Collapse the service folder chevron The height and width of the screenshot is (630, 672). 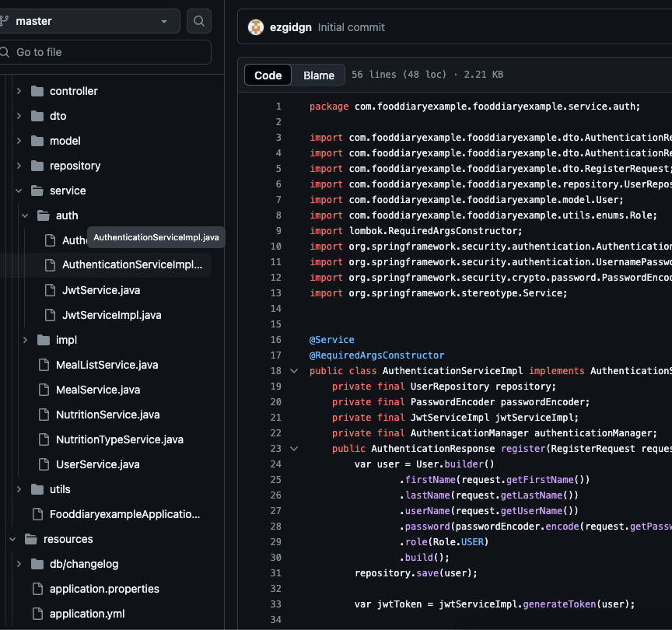pos(19,191)
